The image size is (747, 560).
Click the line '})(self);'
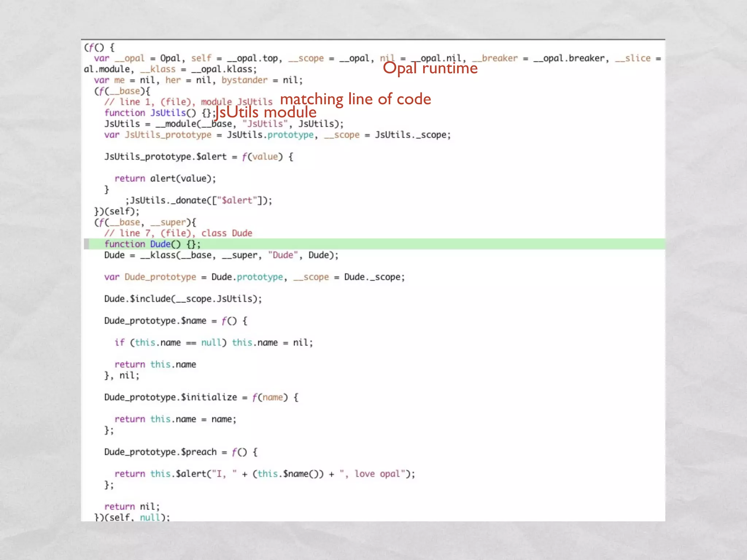[117, 211]
